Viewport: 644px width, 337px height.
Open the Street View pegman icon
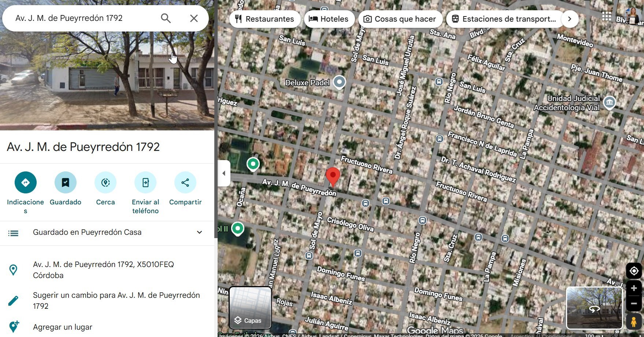(634, 321)
